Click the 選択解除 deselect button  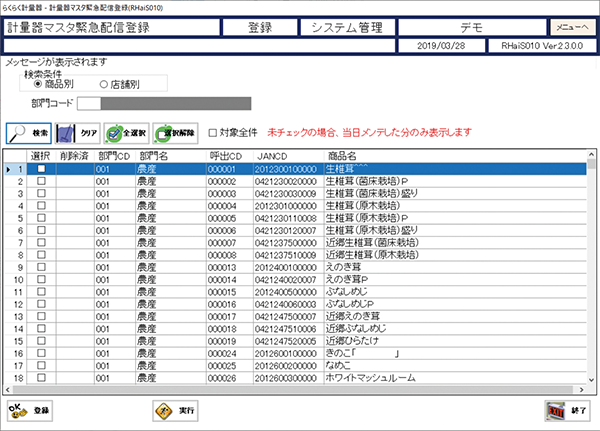175,133
